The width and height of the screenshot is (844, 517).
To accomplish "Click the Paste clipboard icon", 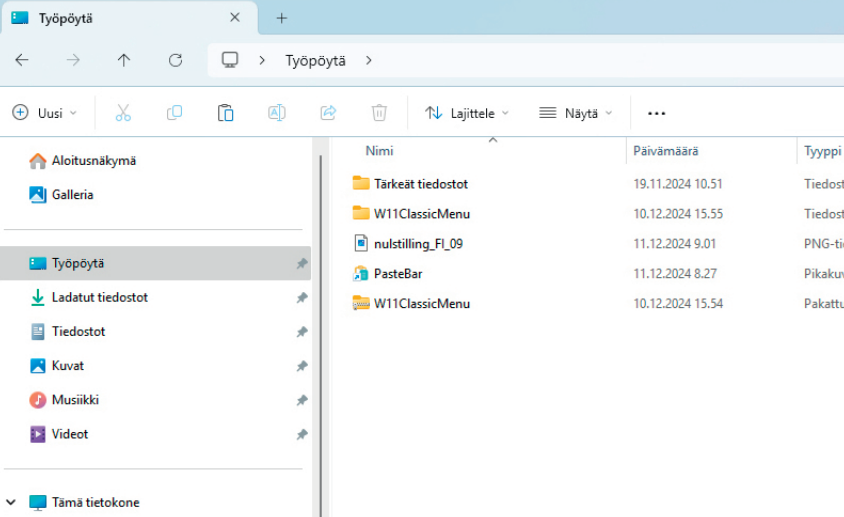I will pyautogui.click(x=226, y=113).
